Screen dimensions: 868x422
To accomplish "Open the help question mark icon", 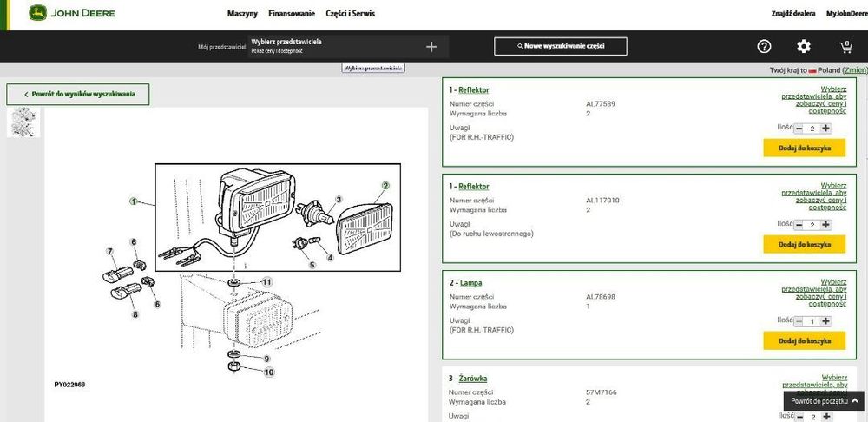I will 764,47.
